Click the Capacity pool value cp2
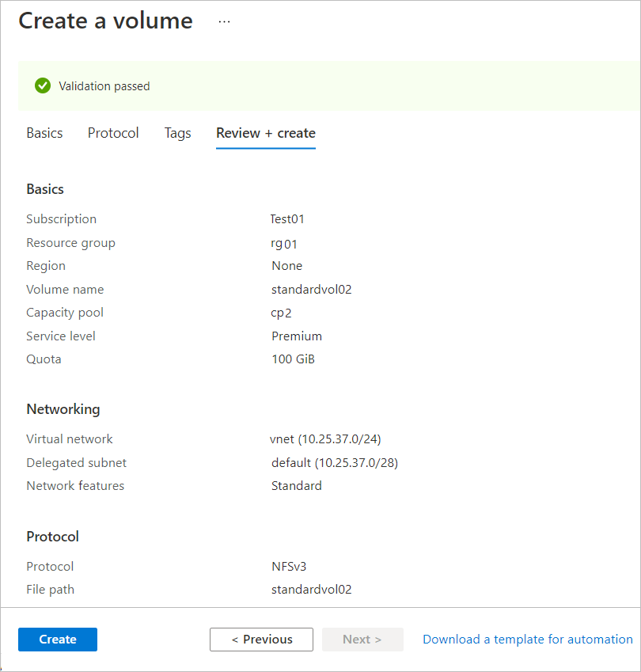The height and width of the screenshot is (672, 641). coord(281,313)
